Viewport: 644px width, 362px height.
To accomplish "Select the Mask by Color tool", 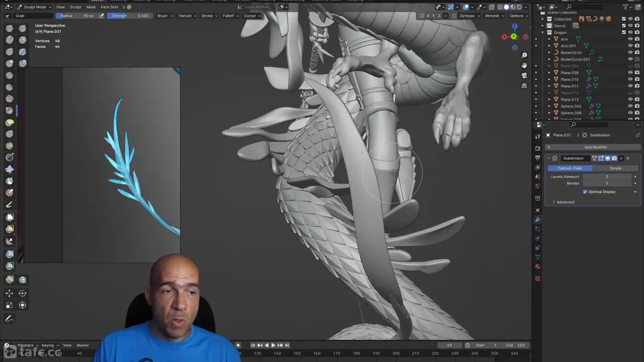I will (x=23, y=280).
